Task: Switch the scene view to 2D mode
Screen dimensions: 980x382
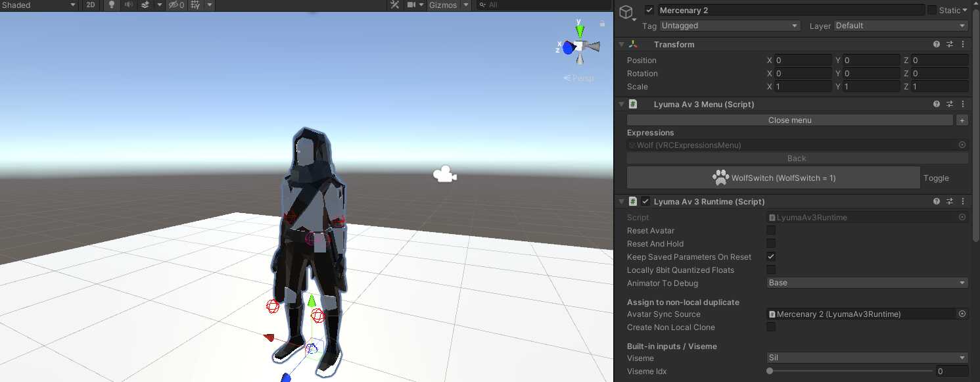Action: (x=91, y=5)
